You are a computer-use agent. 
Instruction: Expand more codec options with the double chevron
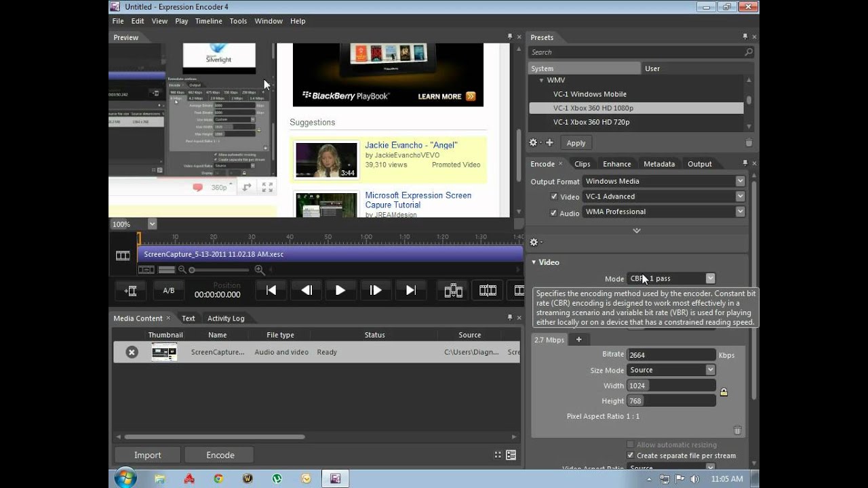click(637, 230)
